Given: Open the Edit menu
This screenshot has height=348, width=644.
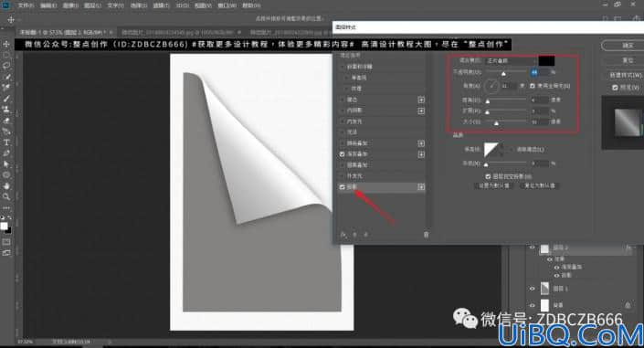Looking at the screenshot, I should [48, 5].
